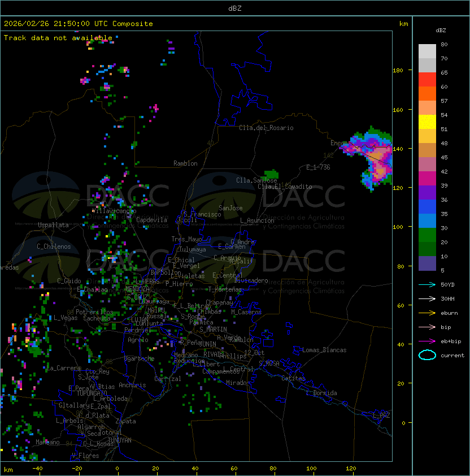Click the Lomas_Blancas location label
470x476 pixels.
[x=324, y=350]
